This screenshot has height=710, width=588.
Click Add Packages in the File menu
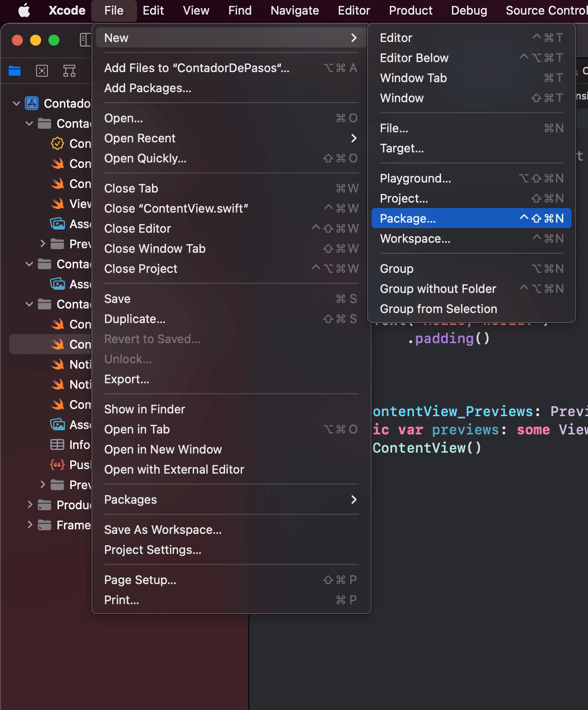(231, 88)
